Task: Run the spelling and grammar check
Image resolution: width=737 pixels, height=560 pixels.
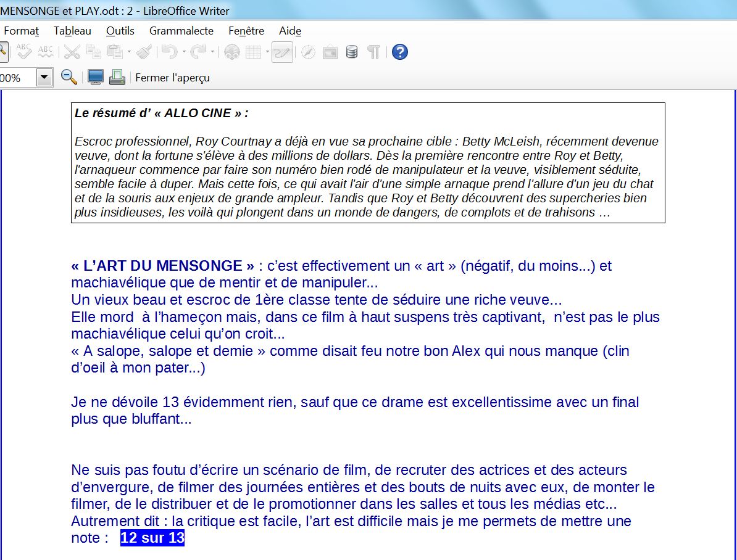Action: point(23,52)
